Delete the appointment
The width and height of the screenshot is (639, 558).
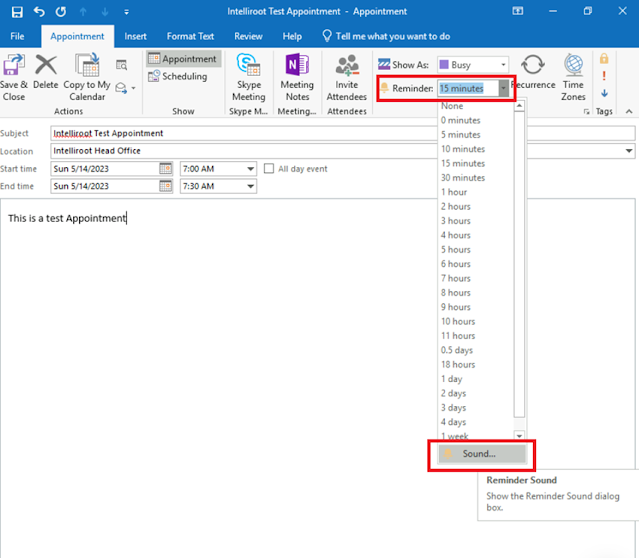click(x=46, y=71)
